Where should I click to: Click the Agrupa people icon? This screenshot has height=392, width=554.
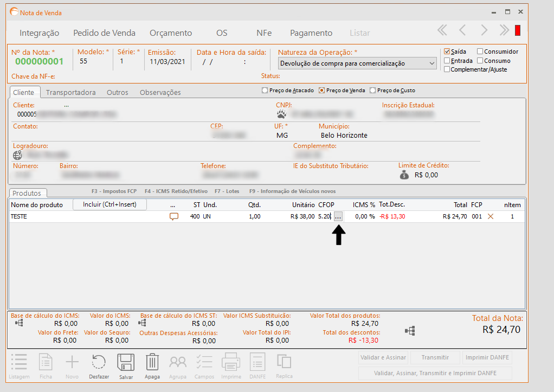point(178,362)
